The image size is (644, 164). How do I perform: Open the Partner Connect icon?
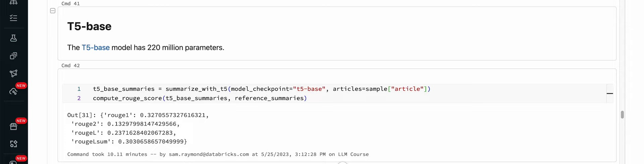(13, 144)
